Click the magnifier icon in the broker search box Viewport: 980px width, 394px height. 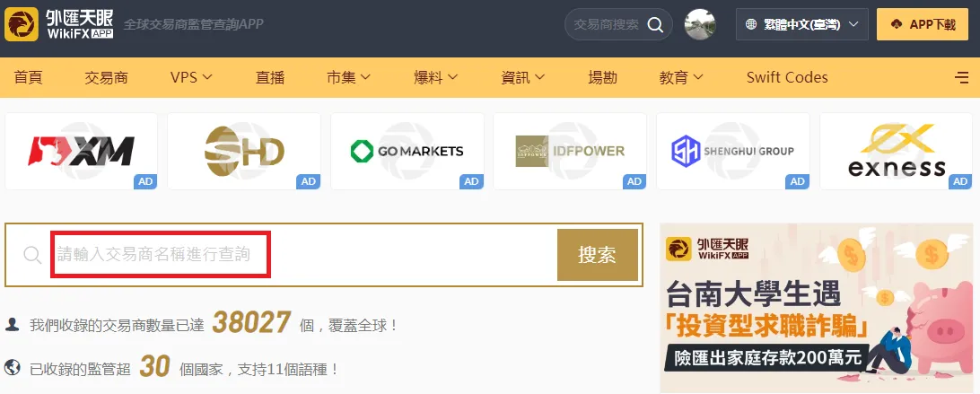[32, 255]
